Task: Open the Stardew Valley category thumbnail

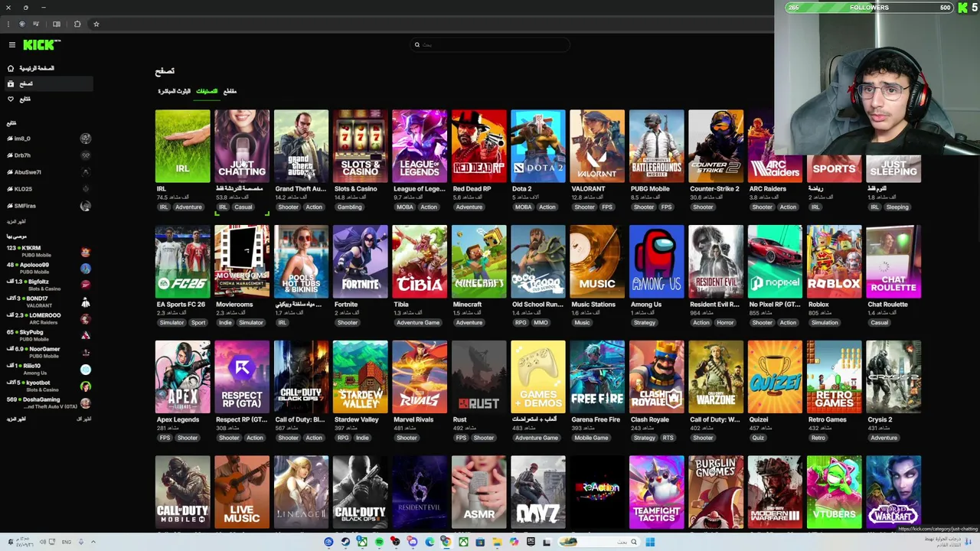Action: point(361,377)
